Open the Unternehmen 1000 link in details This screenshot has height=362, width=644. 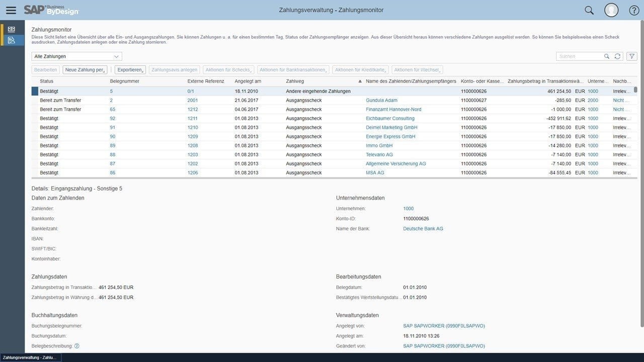click(x=408, y=208)
